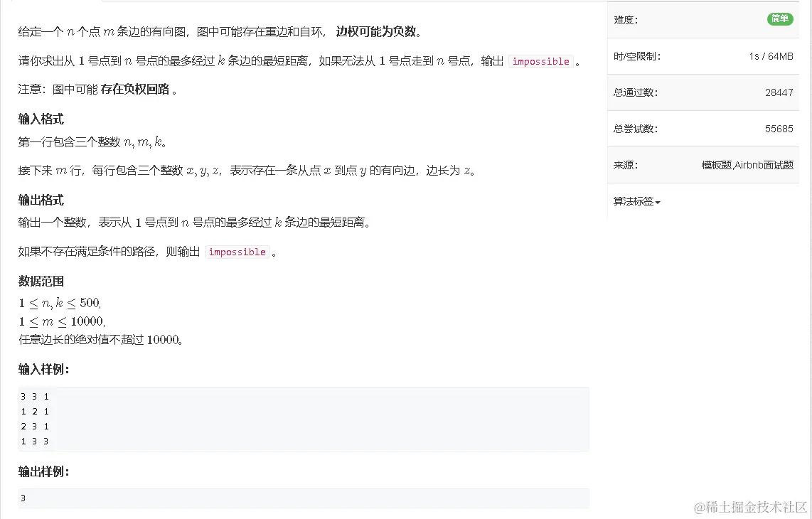Click the 输入格式 heading
Screen dimensions: 812x519
41,119
